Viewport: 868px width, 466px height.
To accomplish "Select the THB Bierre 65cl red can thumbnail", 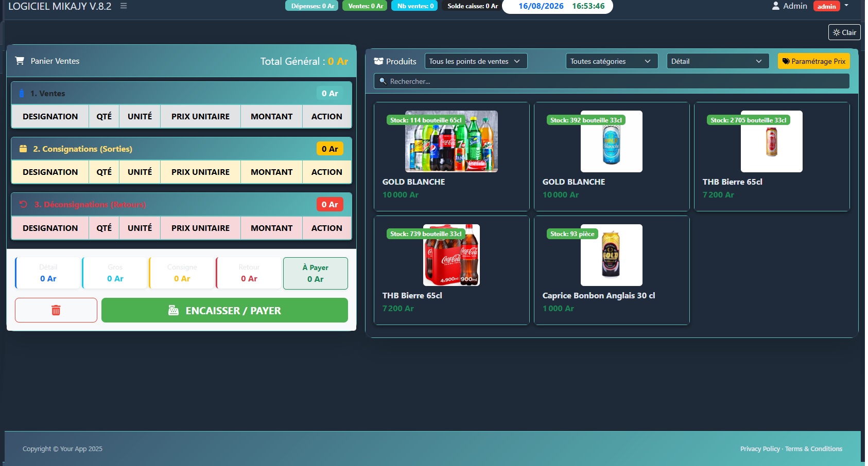I will point(772,141).
